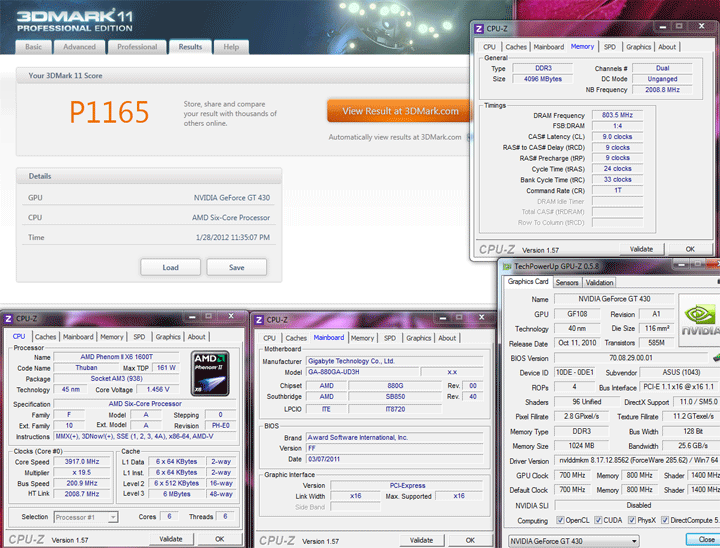Click OK in the Mainboard CPU-Z window
The height and width of the screenshot is (548, 720).
pyautogui.click(x=470, y=540)
